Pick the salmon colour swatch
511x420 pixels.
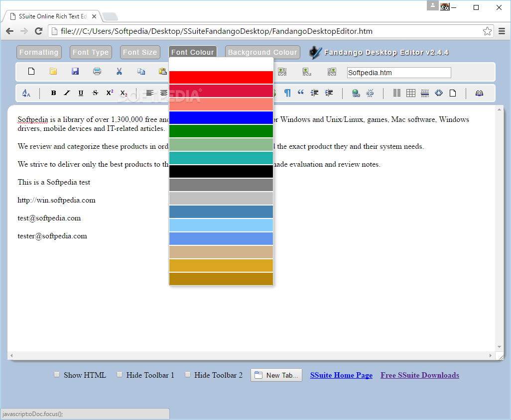221,104
